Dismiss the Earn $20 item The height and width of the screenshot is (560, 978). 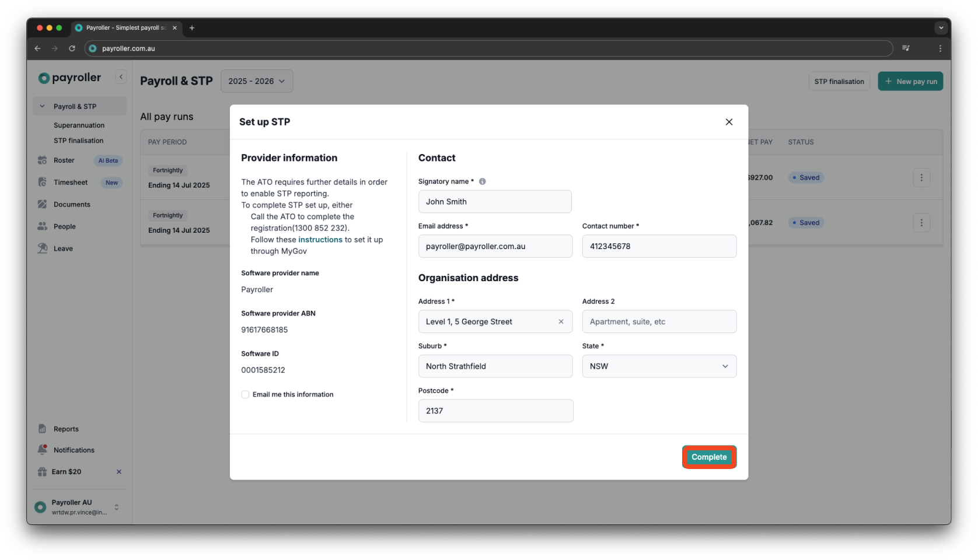pos(119,472)
